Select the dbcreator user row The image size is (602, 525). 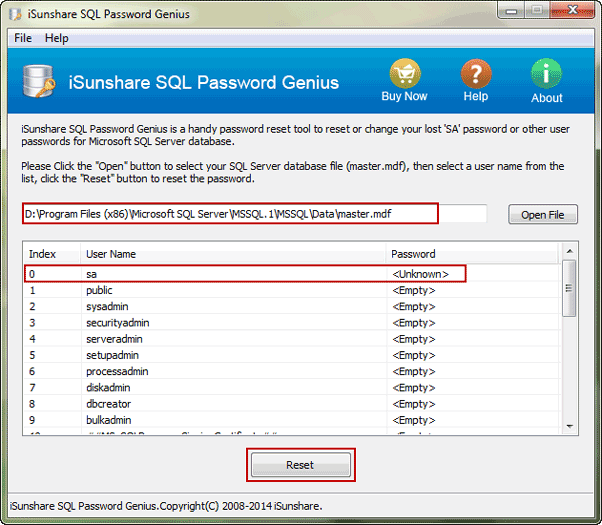click(x=292, y=404)
